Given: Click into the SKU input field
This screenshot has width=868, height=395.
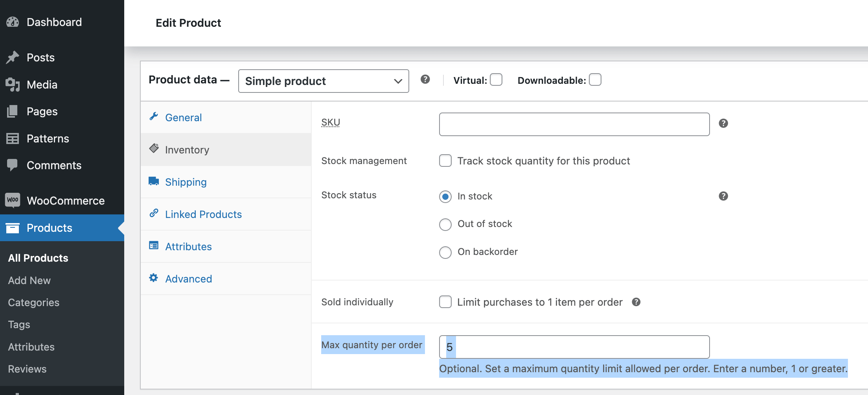Looking at the screenshot, I should [x=574, y=124].
